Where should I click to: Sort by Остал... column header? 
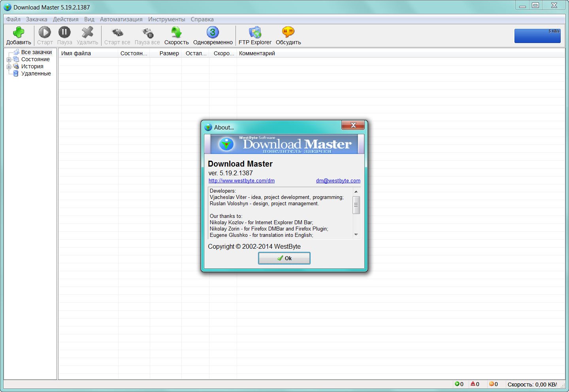196,53
